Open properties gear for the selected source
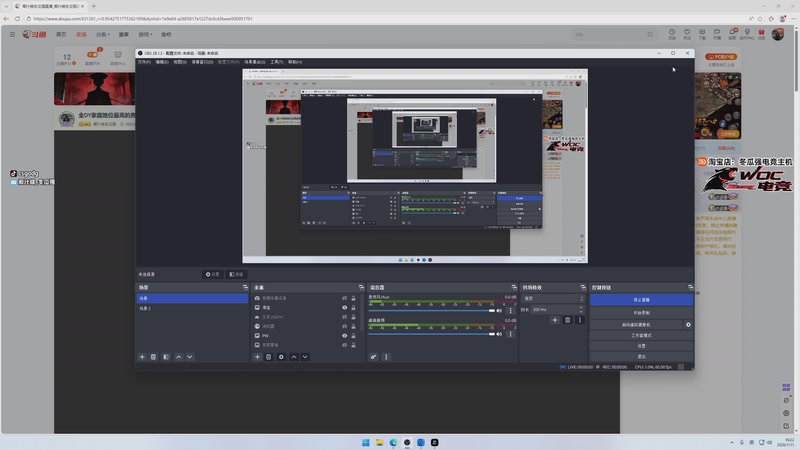800x450 pixels. [x=281, y=357]
